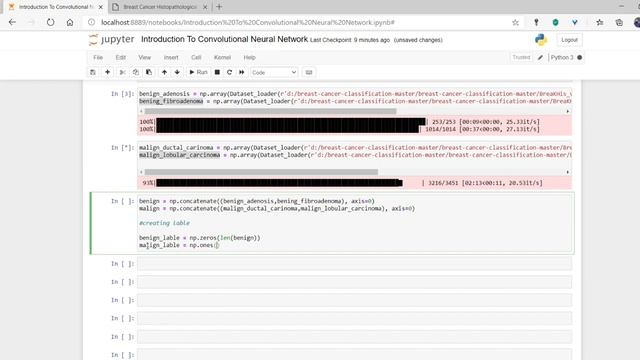Open the browser favorites icon

coord(600,22)
